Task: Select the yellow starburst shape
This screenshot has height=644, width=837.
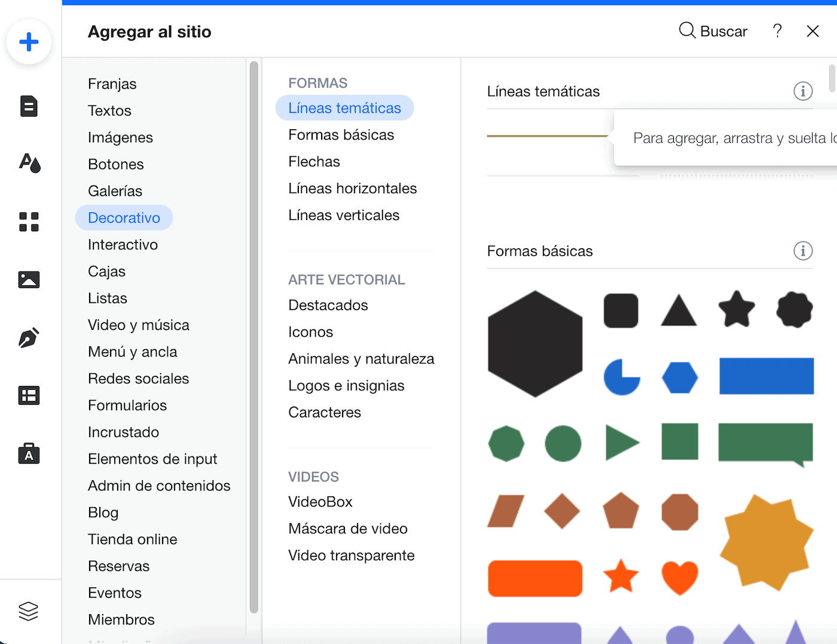Action: tap(766, 542)
